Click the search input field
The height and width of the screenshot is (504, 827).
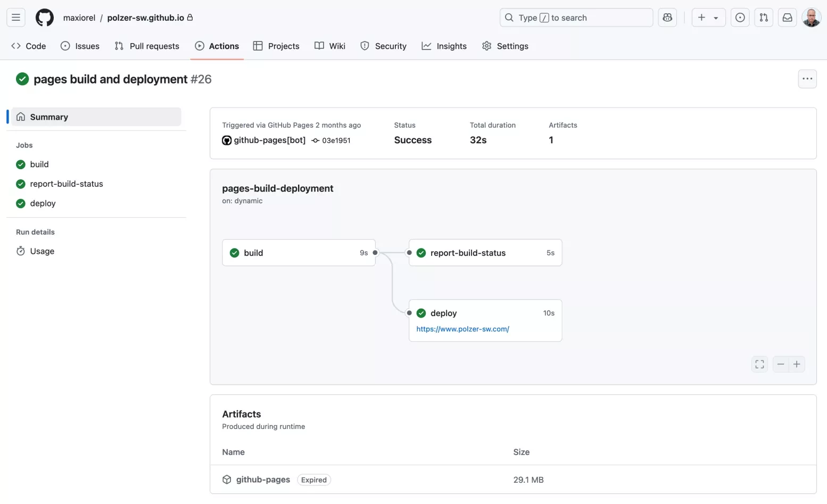coord(576,18)
